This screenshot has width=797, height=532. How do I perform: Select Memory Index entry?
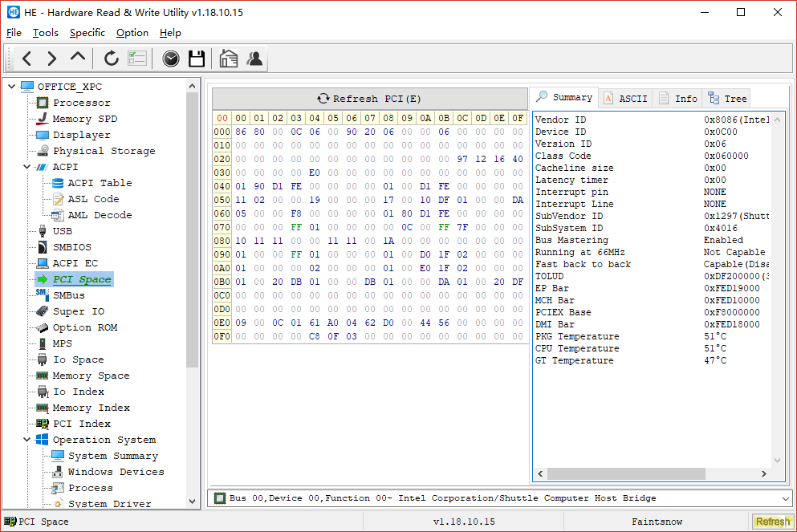91,408
